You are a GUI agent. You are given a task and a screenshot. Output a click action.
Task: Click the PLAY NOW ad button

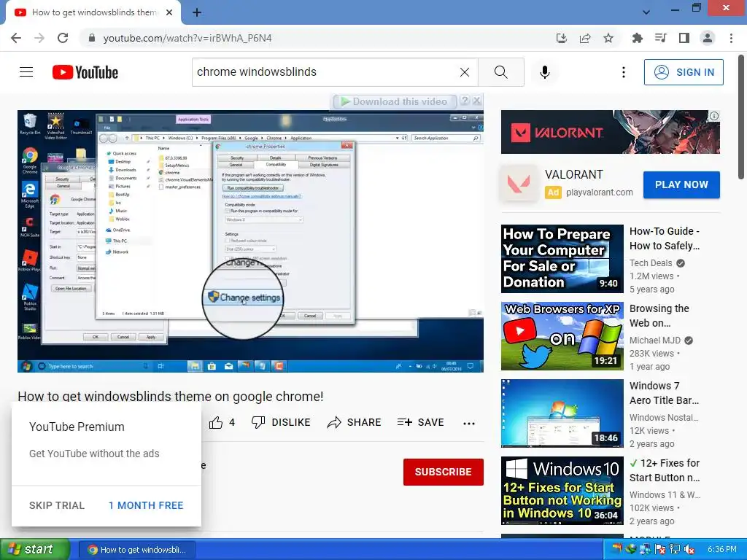(681, 184)
